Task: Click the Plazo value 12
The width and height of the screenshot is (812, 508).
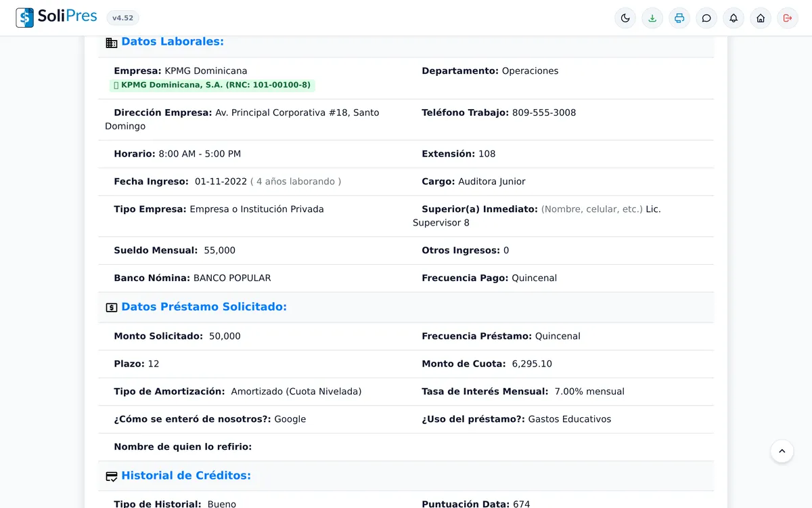Action: coord(154,364)
